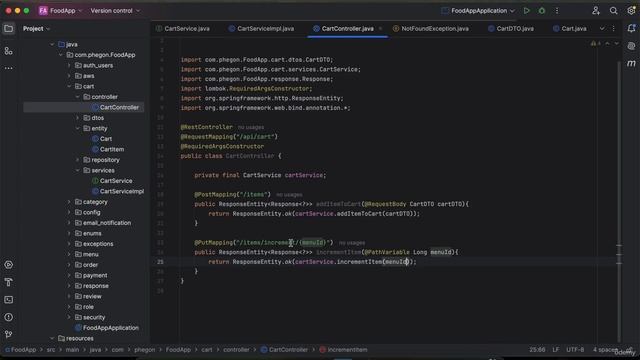This screenshot has width=640, height=360.
Task: Open the AI Assistant panel icon
Action: click(x=631, y=46)
